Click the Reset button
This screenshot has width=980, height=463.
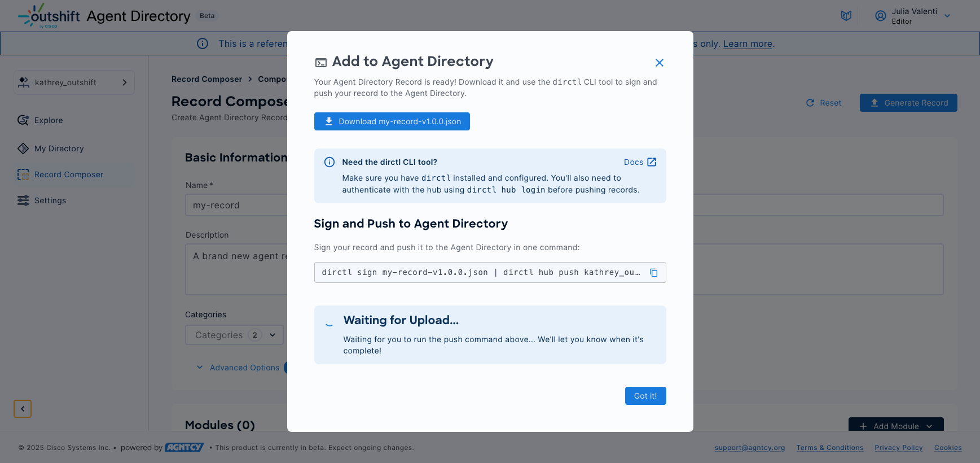click(x=824, y=103)
